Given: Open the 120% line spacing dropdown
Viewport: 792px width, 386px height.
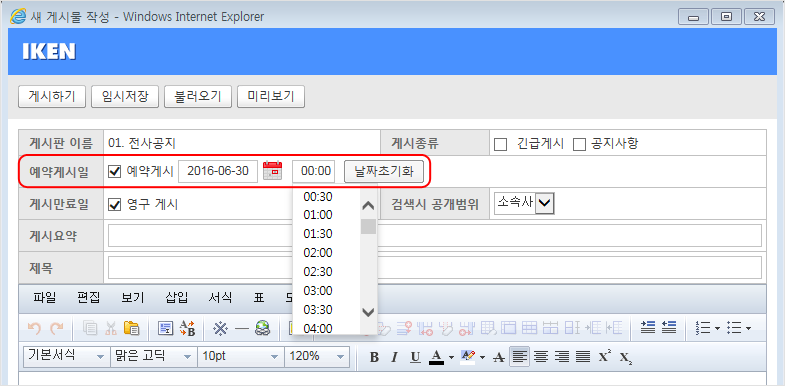Looking at the screenshot, I should click(x=317, y=356).
